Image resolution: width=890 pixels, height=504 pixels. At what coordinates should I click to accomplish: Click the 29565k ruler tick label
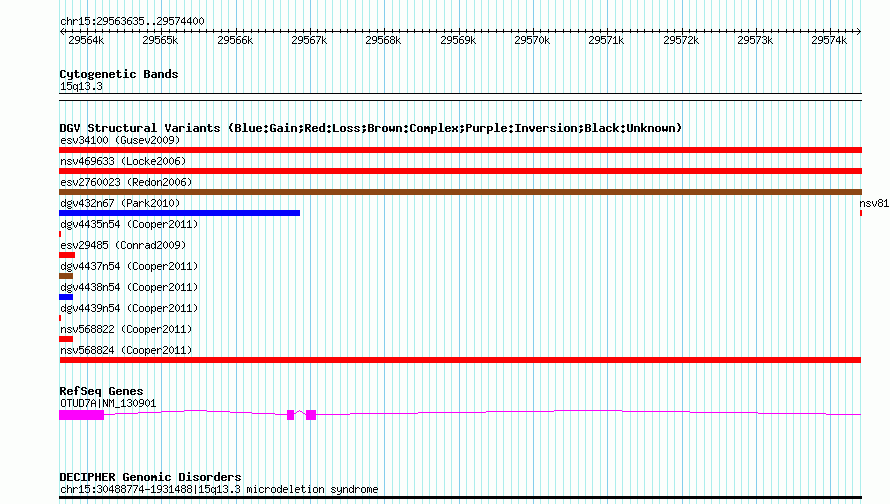[x=160, y=40]
